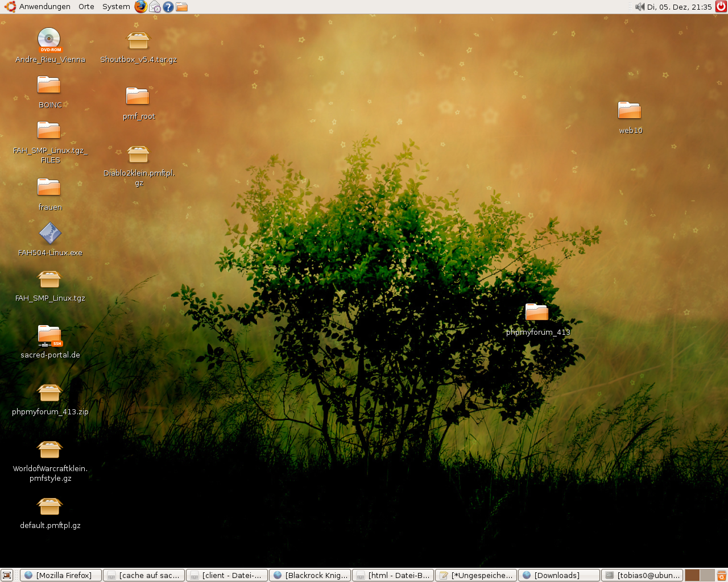Open the trash applet in bottom panel

(721, 575)
